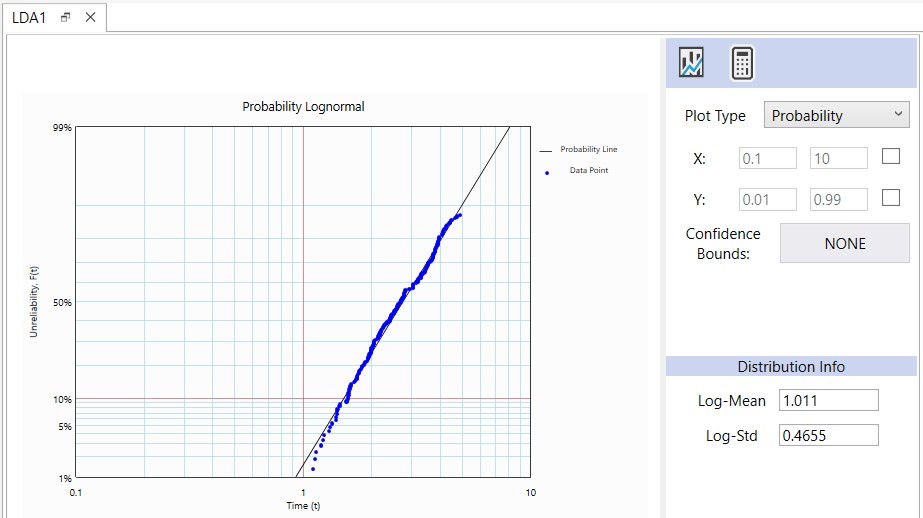Select the Log-Std value field
The image size is (923, 518).
828,435
